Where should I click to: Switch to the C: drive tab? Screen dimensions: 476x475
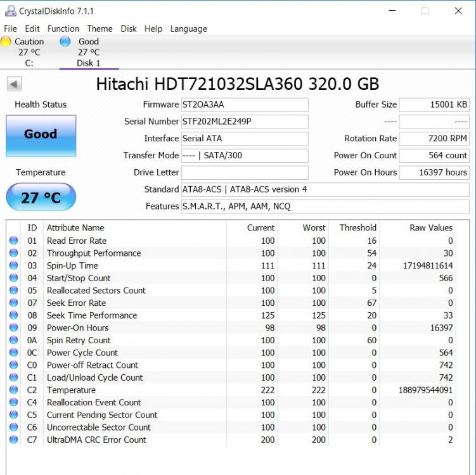[x=29, y=52]
